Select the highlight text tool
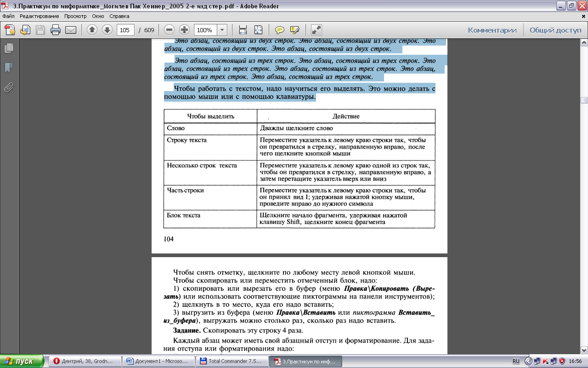Viewport: 588px width, 368px height. point(294,30)
